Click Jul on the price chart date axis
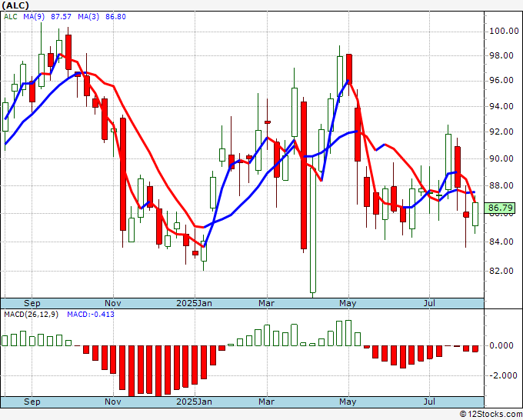 pyautogui.click(x=429, y=304)
